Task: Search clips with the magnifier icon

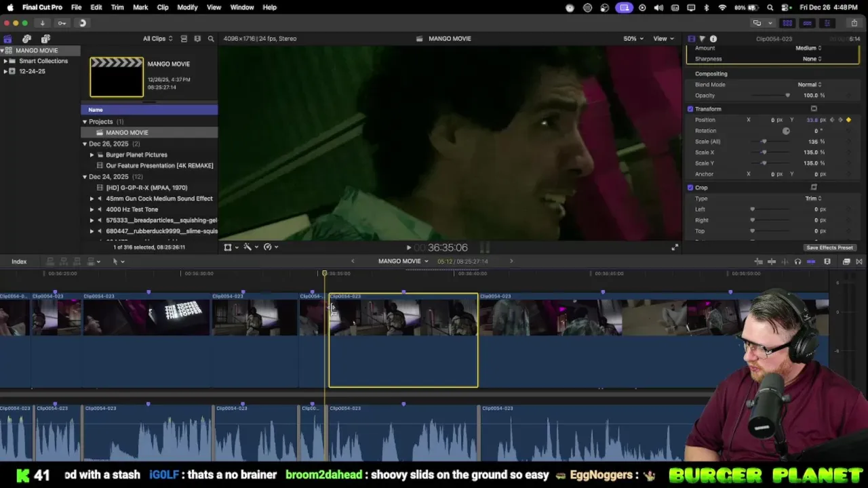Action: (x=211, y=39)
